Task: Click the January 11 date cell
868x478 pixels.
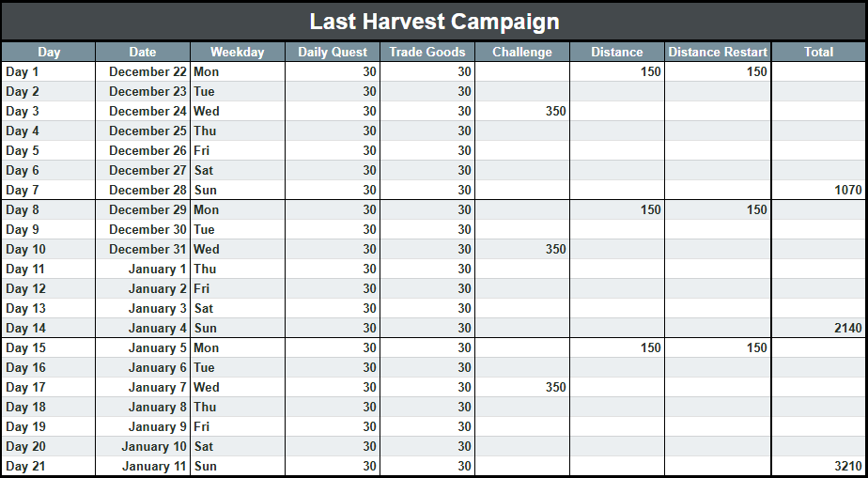Action: pyautogui.click(x=154, y=466)
